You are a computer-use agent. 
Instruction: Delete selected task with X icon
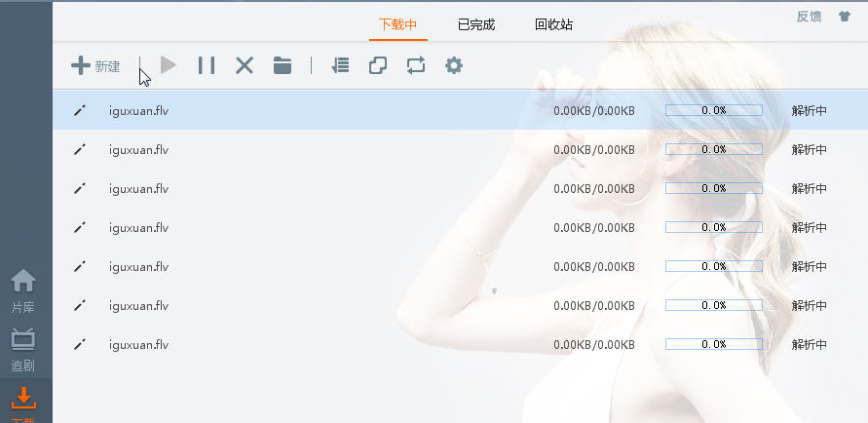[x=245, y=65]
